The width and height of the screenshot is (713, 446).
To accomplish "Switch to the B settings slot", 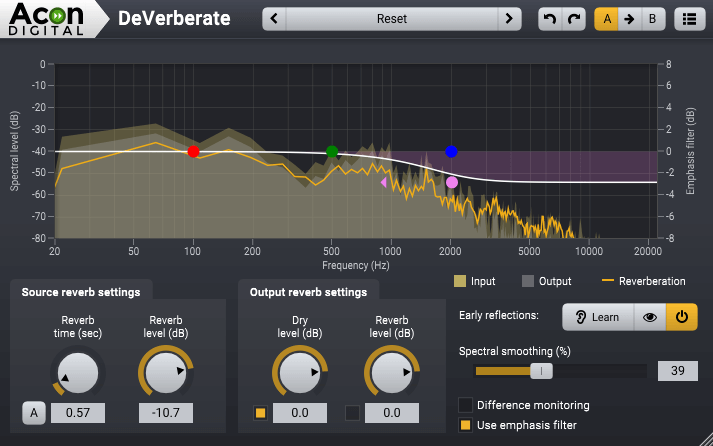I will pyautogui.click(x=653, y=19).
